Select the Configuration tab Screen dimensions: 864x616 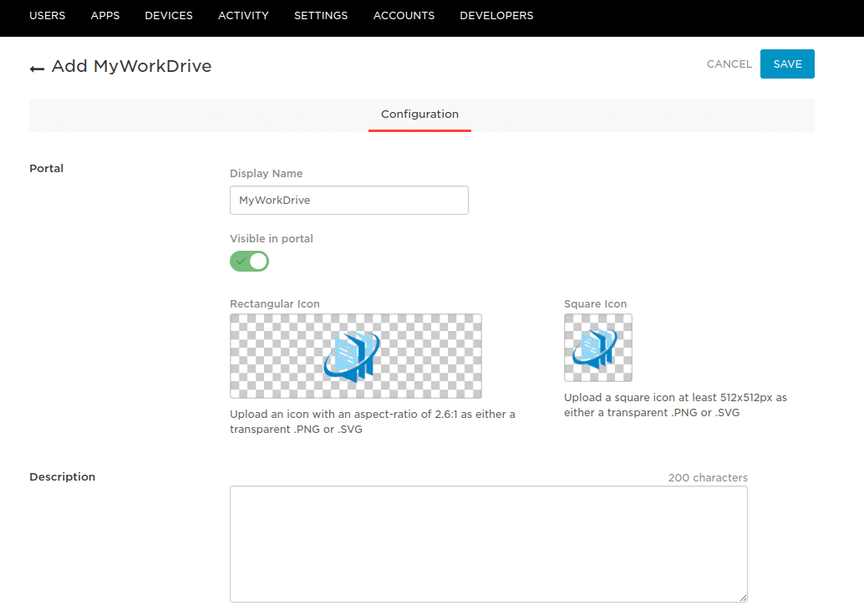click(x=419, y=115)
